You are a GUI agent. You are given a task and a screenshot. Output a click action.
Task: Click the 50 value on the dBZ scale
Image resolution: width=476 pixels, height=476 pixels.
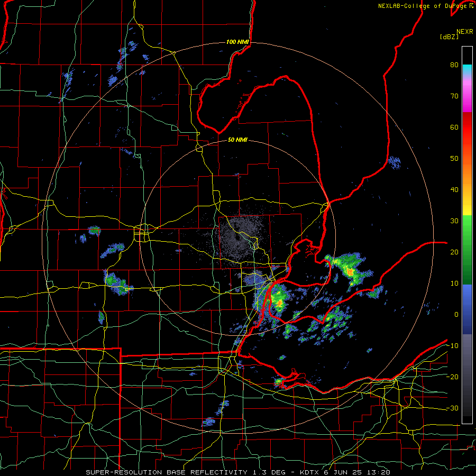coord(454,159)
